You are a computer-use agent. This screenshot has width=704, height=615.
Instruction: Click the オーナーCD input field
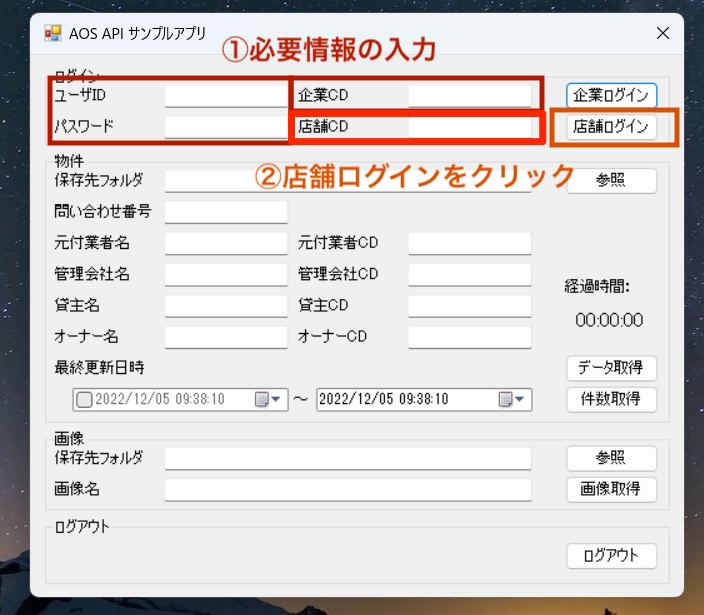coord(470,337)
